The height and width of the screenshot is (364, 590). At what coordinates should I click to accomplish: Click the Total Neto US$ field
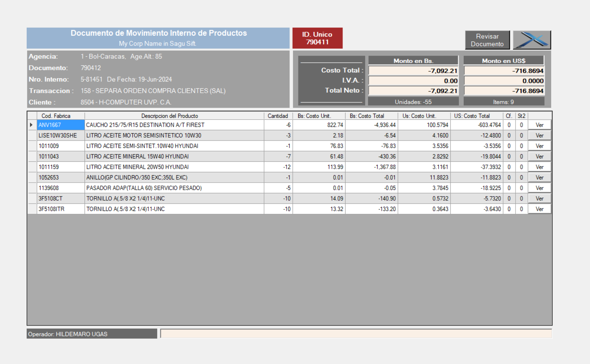(504, 91)
